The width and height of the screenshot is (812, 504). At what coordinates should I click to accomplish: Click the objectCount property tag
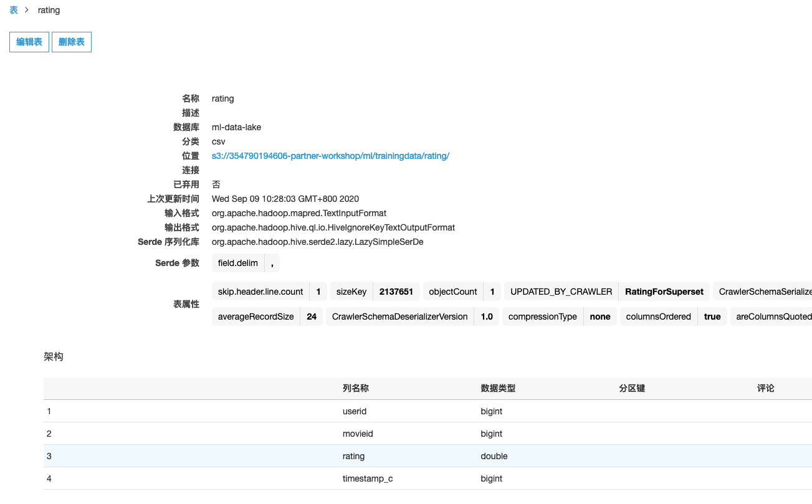click(x=462, y=292)
